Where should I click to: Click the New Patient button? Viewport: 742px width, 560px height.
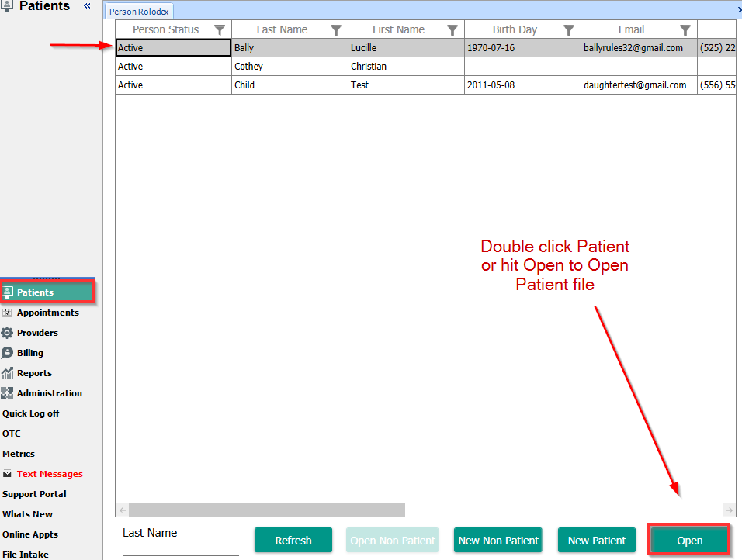click(597, 540)
